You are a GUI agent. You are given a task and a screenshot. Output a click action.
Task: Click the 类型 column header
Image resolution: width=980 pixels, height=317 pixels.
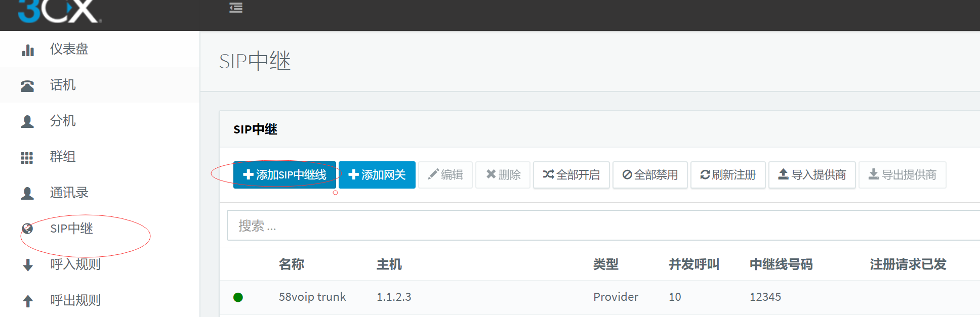[606, 264]
